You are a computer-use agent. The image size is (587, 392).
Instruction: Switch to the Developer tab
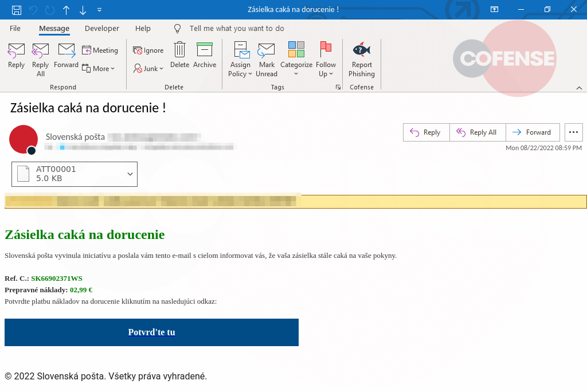(101, 28)
